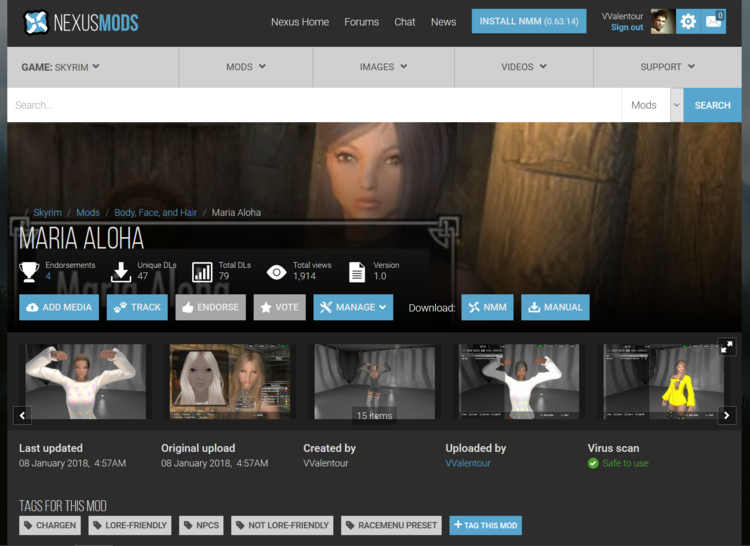Click the ENDORSE button
This screenshot has height=546, width=750.
(210, 307)
